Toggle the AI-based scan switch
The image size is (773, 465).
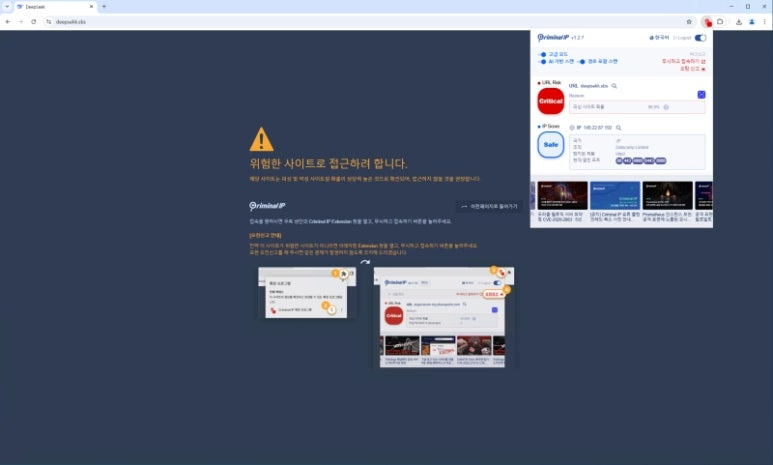tap(542, 62)
